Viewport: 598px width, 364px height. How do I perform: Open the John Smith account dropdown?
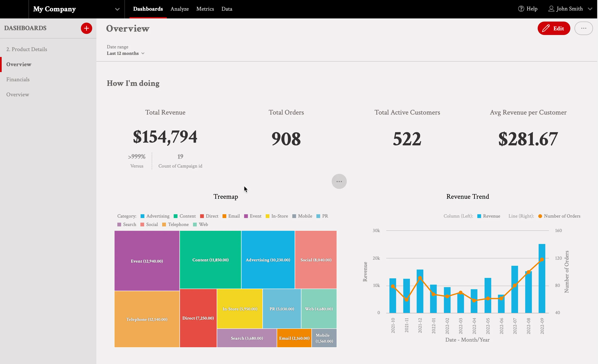click(x=590, y=9)
